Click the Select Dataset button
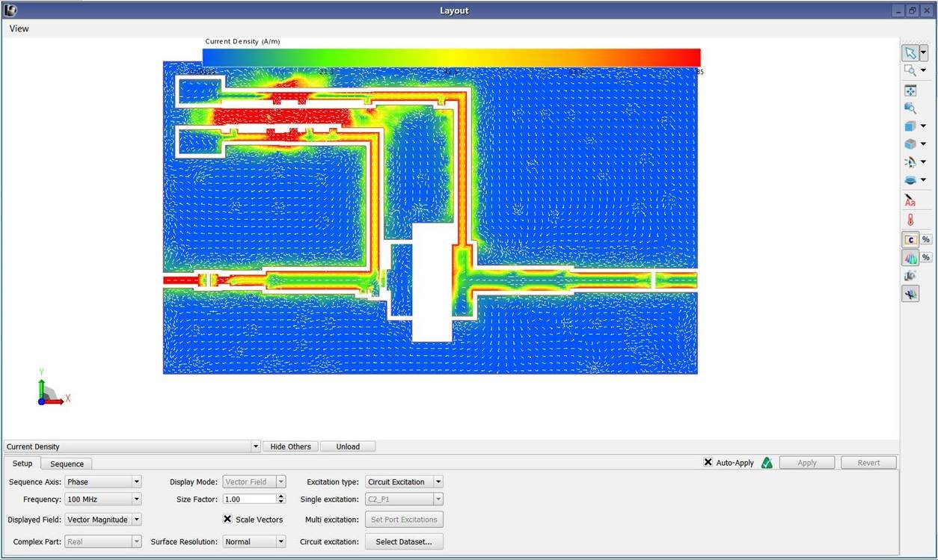The height and width of the screenshot is (560, 938). pyautogui.click(x=404, y=541)
